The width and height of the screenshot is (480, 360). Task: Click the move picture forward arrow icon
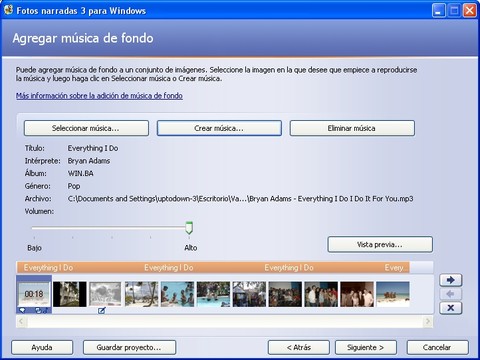click(x=451, y=280)
